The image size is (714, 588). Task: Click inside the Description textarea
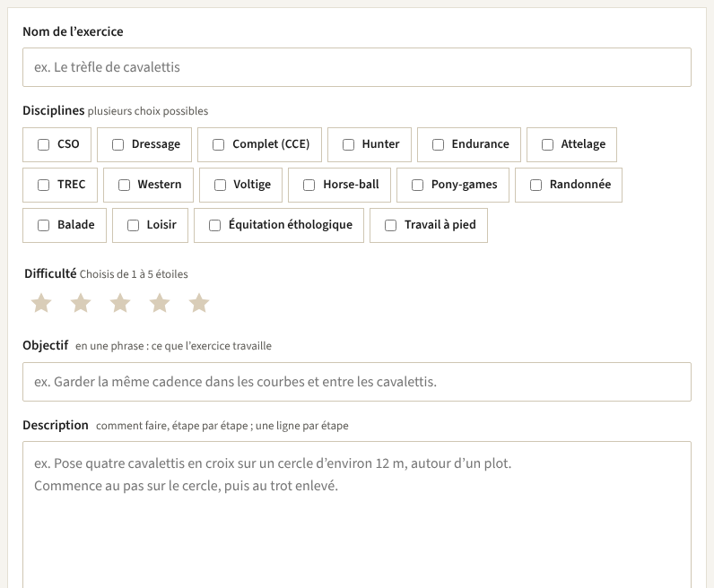[357, 514]
